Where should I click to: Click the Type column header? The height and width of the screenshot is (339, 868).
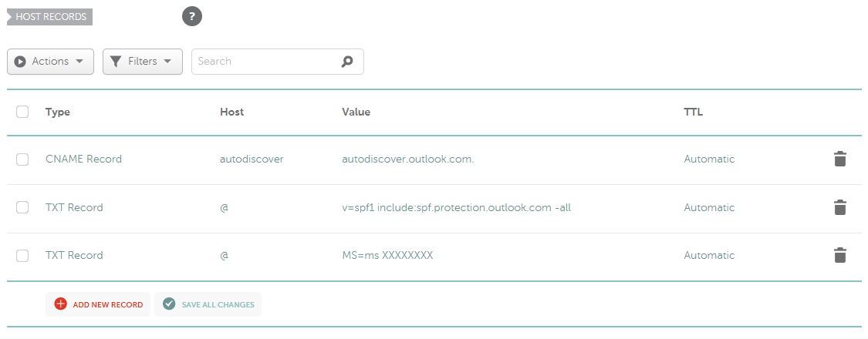58,112
